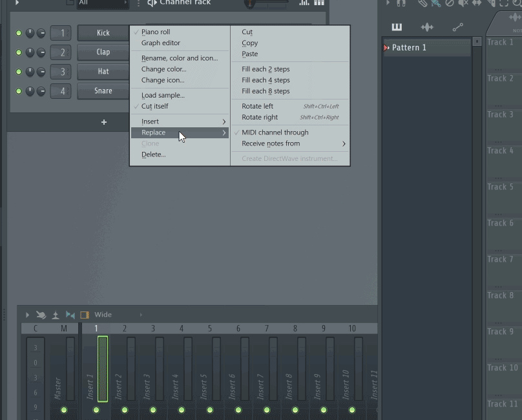This screenshot has width=522, height=420.
Task: Select Change icon... menu entry
Action: (180, 80)
